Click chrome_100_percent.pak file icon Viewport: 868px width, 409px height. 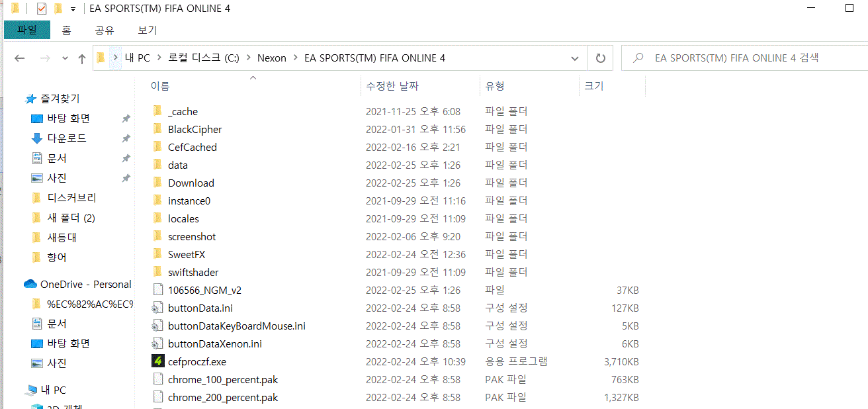coord(157,379)
